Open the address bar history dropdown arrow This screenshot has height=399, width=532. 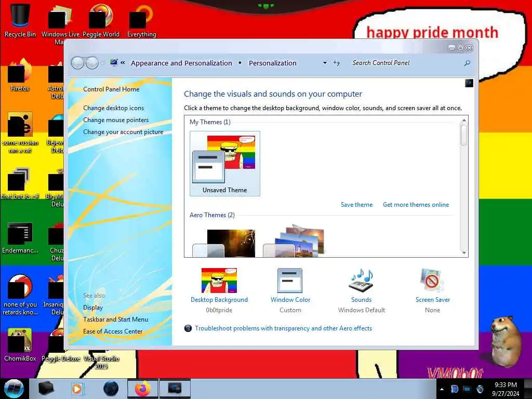325,63
